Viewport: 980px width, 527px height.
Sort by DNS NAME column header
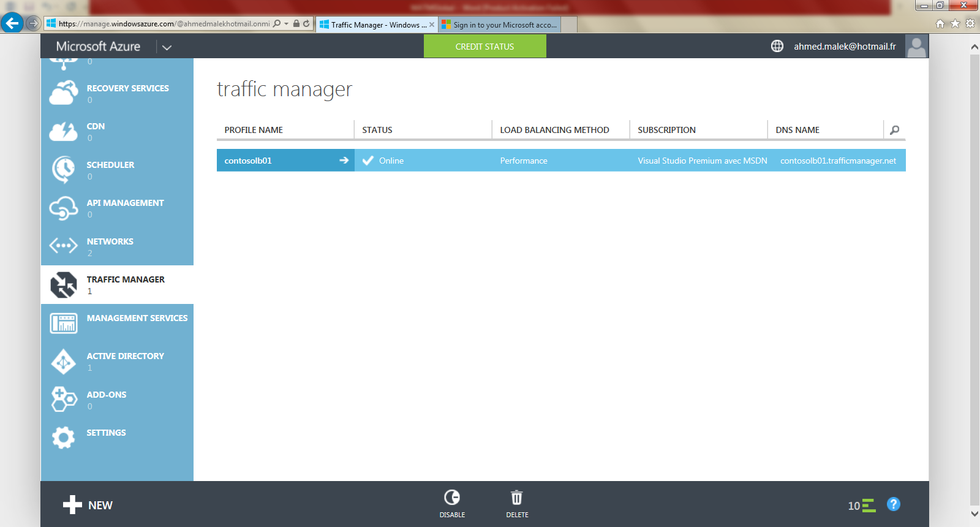pyautogui.click(x=797, y=130)
